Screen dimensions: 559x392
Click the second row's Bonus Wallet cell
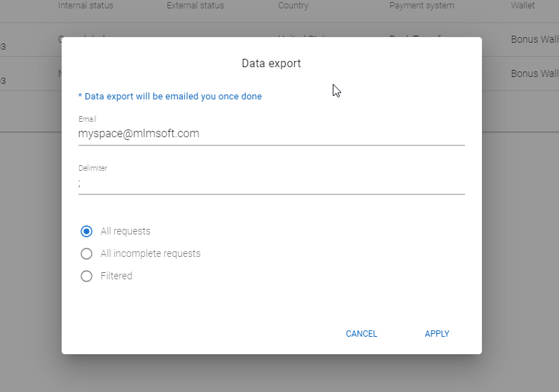point(534,73)
